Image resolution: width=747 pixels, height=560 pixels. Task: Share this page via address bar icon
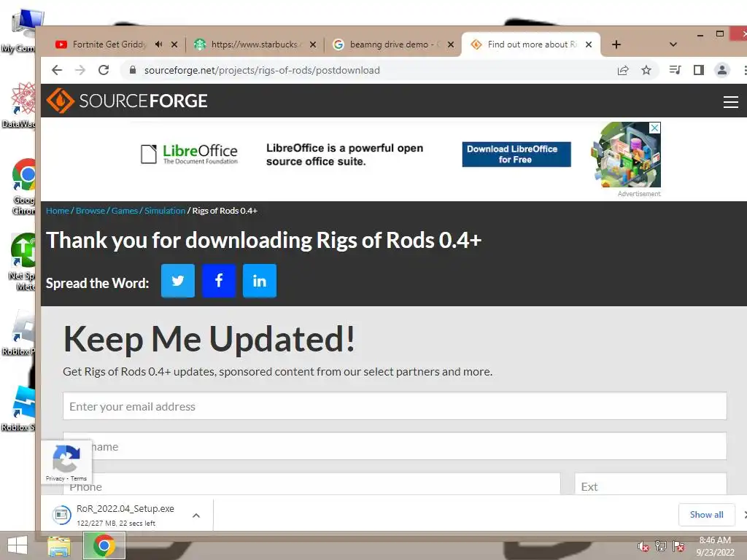[623, 71]
